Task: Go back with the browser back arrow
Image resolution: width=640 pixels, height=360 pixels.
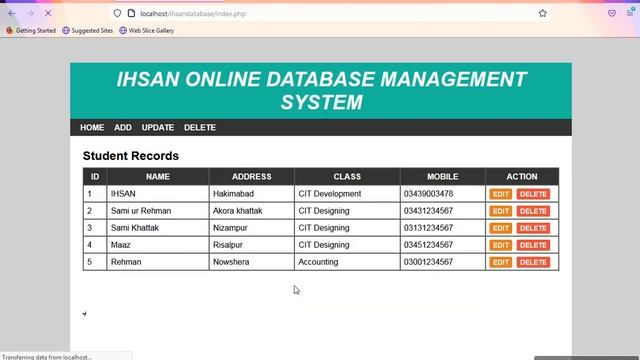Action: click(x=12, y=13)
